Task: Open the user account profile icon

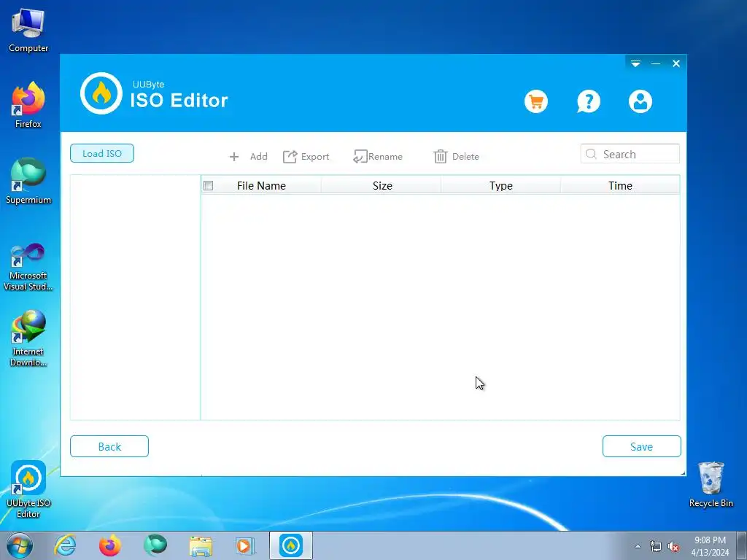Action: pos(640,101)
